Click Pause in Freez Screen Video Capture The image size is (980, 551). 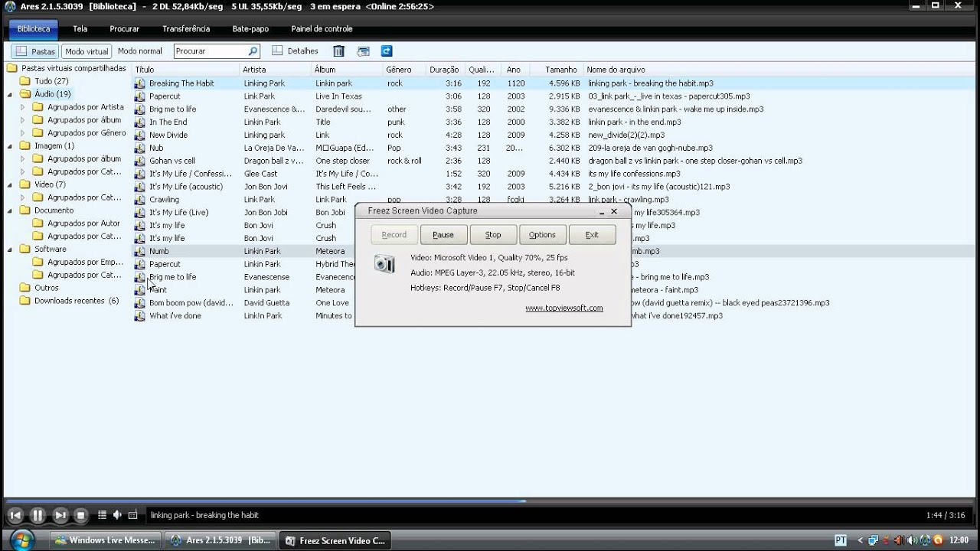(443, 235)
